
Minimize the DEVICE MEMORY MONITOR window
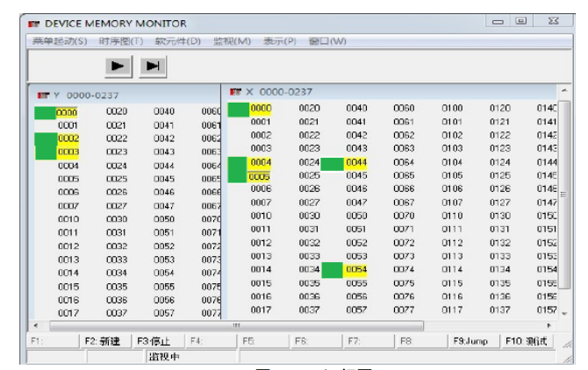[x=498, y=22]
